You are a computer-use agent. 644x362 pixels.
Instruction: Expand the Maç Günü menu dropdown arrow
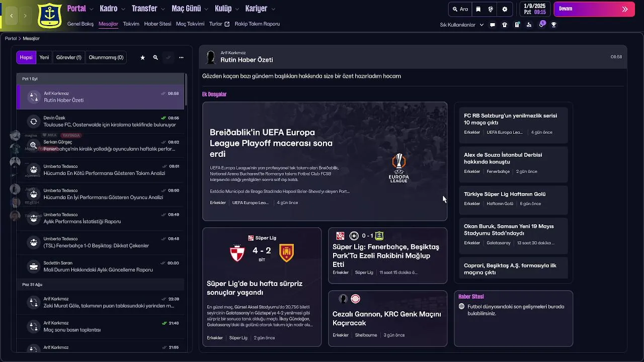coord(206,9)
